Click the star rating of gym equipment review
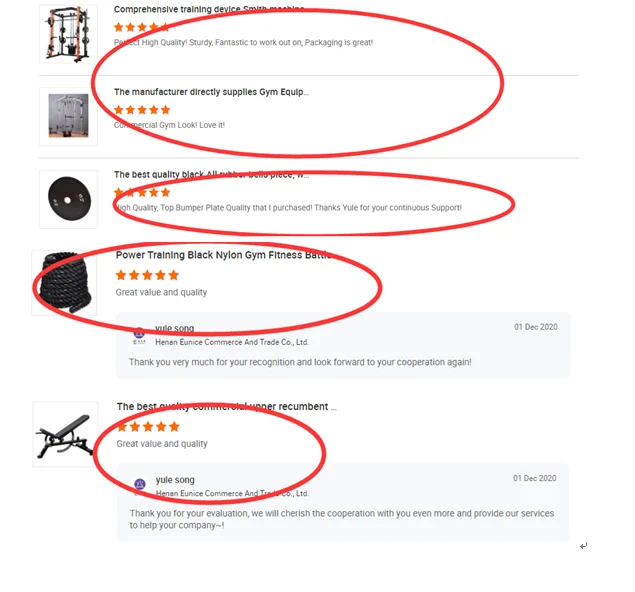 (x=142, y=110)
